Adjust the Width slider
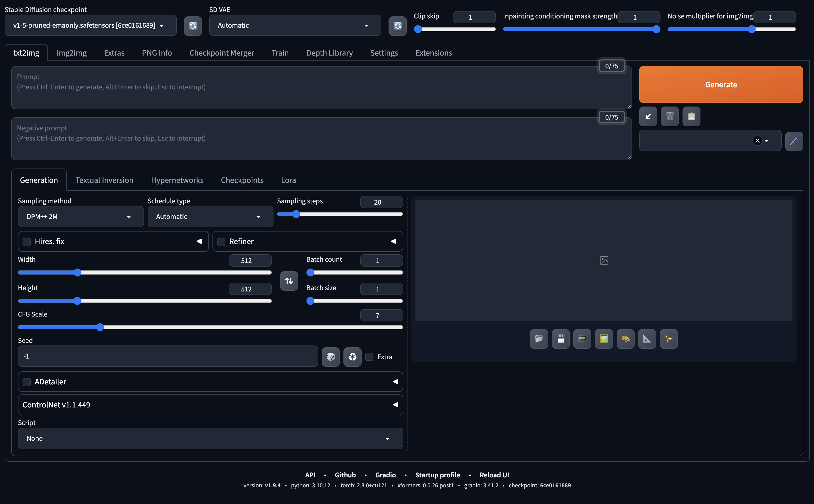This screenshot has height=504, width=814. [145, 273]
